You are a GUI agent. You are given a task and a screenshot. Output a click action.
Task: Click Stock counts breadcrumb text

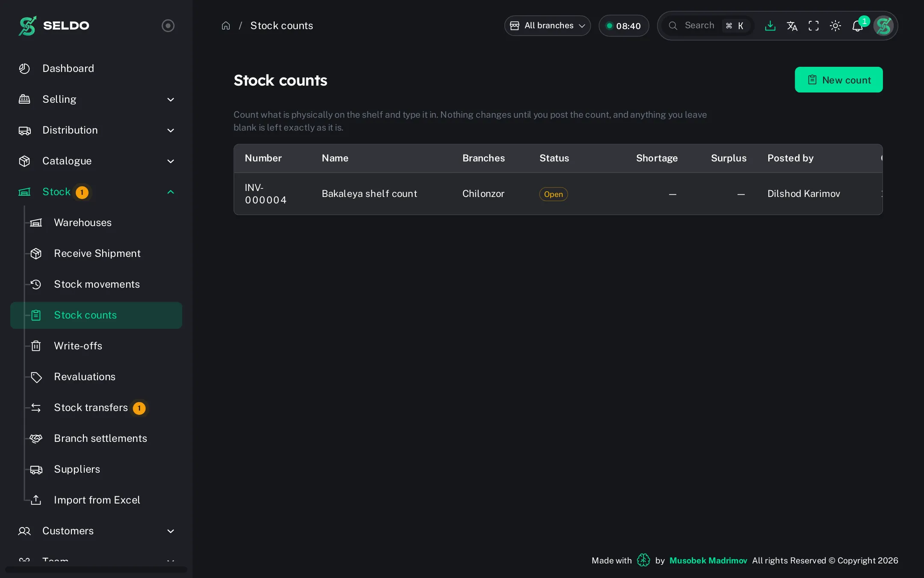[x=281, y=26]
